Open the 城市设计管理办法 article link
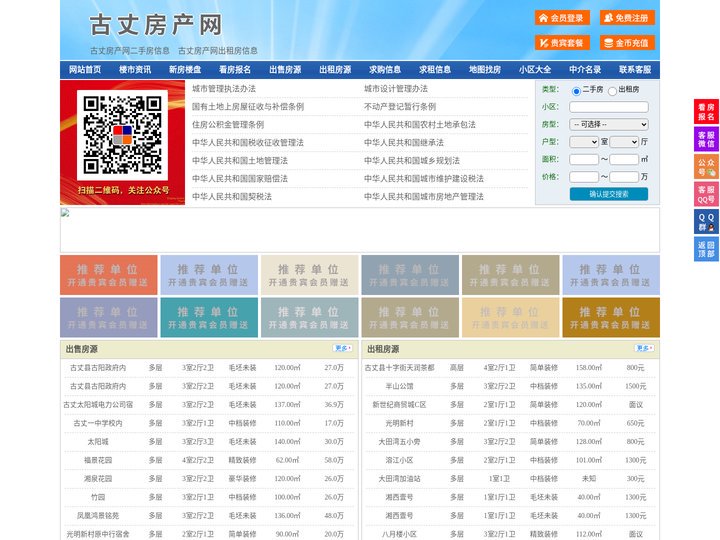This screenshot has height=540, width=720. (x=396, y=89)
